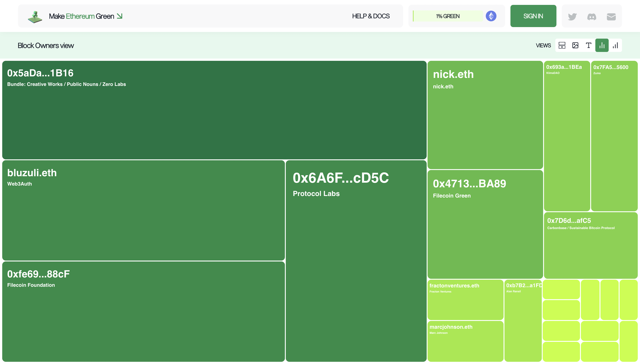
Task: Switch to the grid layout view icon
Action: coord(562,45)
